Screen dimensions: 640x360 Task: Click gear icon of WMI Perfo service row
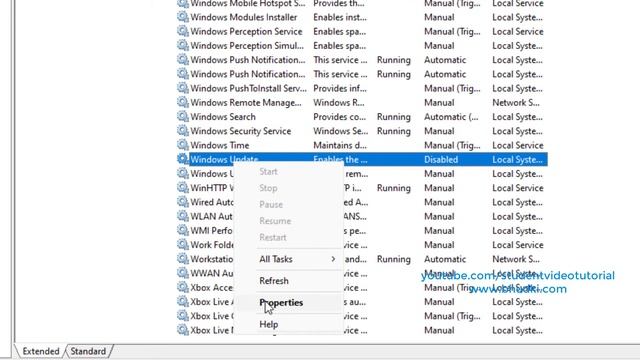pos(182,230)
